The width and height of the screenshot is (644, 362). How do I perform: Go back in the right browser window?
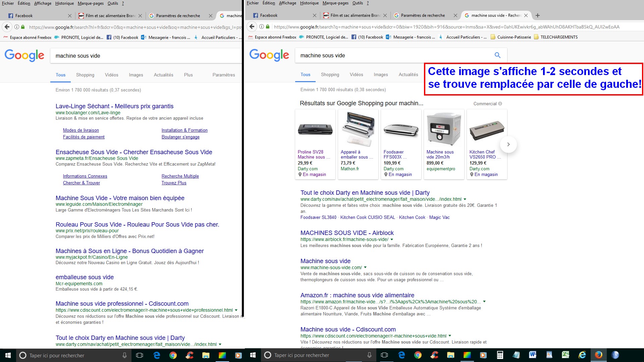tap(252, 26)
